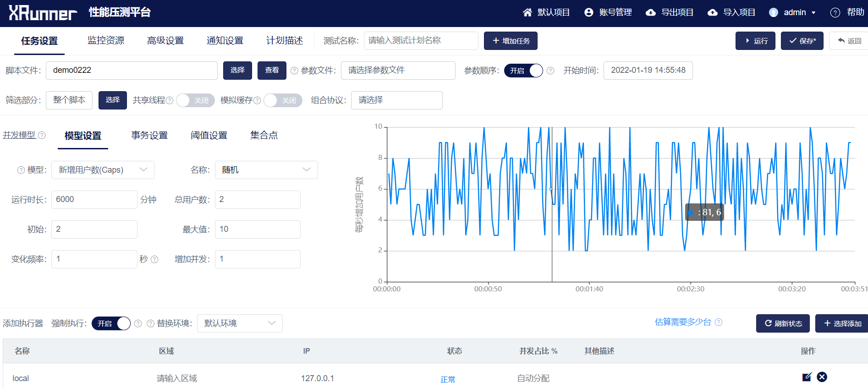Viewport: 868px width, 388px height.
Task: Click the 估算需要多少台 link
Action: pyautogui.click(x=683, y=322)
